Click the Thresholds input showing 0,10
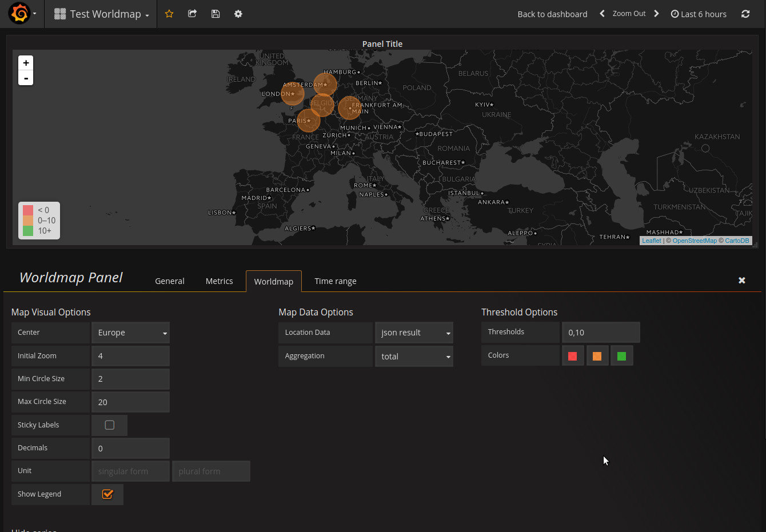The height and width of the screenshot is (532, 766). point(601,333)
